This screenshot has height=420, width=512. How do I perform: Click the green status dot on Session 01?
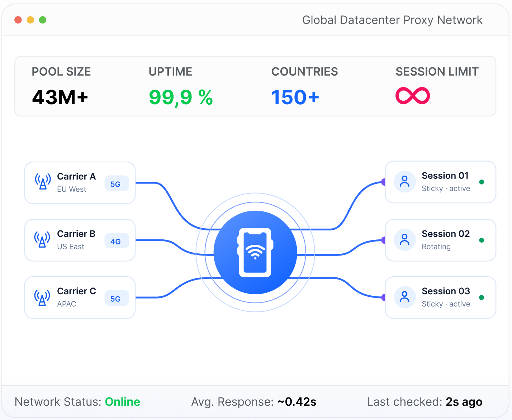(x=482, y=182)
